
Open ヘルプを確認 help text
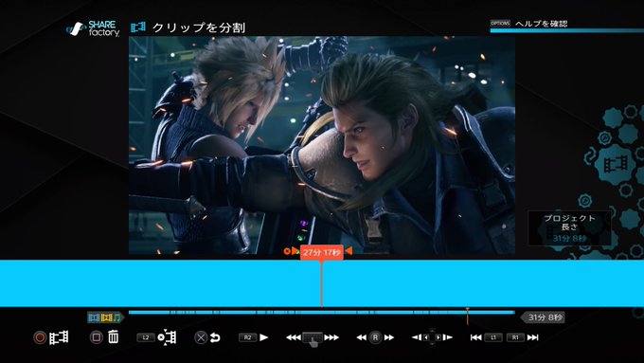point(541,24)
